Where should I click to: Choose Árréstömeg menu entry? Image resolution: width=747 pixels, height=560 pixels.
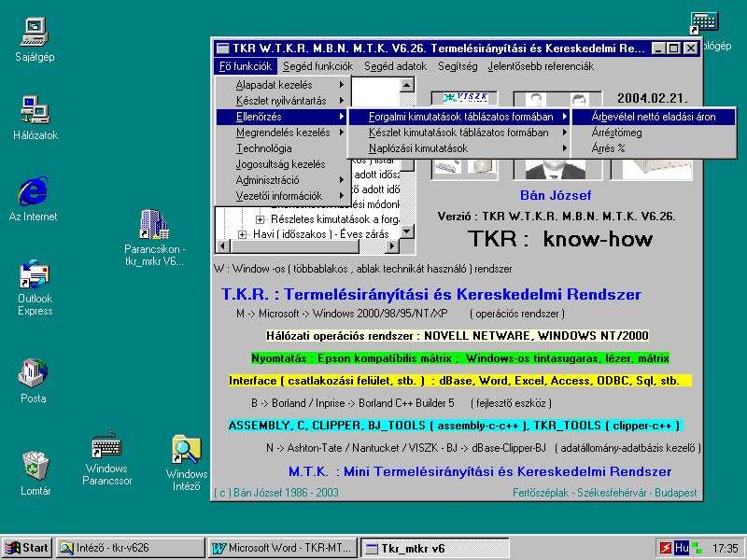(x=653, y=133)
